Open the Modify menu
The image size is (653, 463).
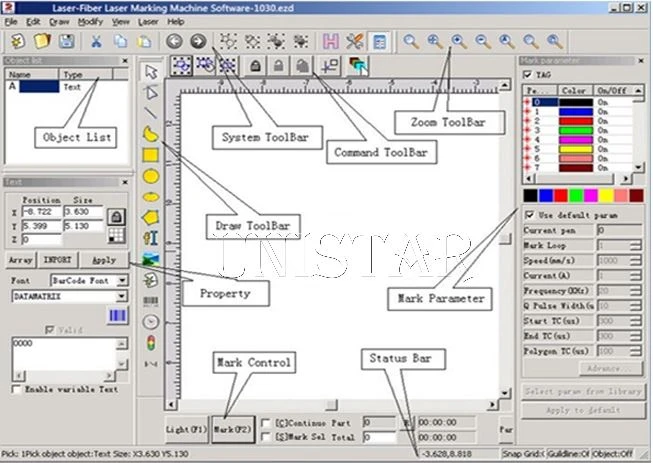point(90,22)
